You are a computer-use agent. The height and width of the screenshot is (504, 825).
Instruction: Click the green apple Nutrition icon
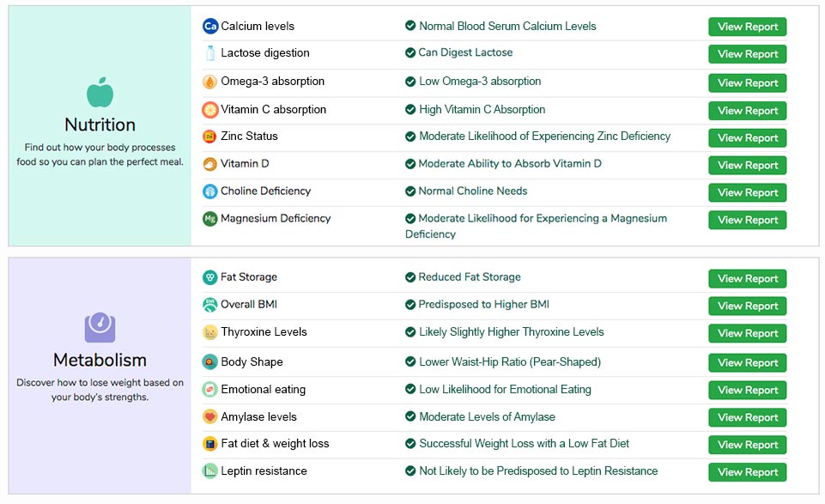[x=100, y=93]
